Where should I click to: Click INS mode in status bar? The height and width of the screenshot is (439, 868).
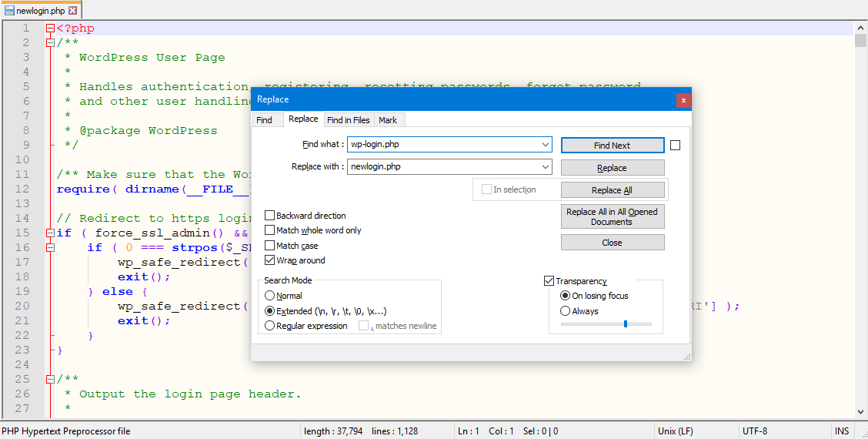[x=841, y=431]
